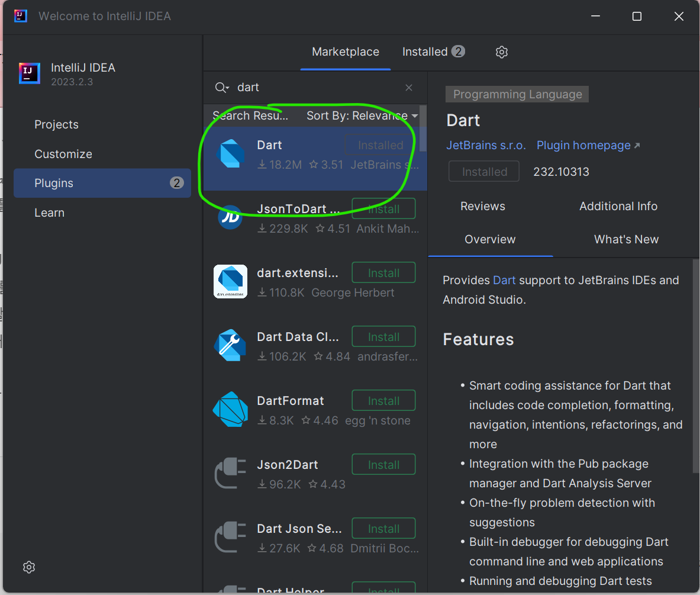The height and width of the screenshot is (595, 700).
Task: Select the Dart Json Serialization plug icon
Action: pyautogui.click(x=230, y=537)
